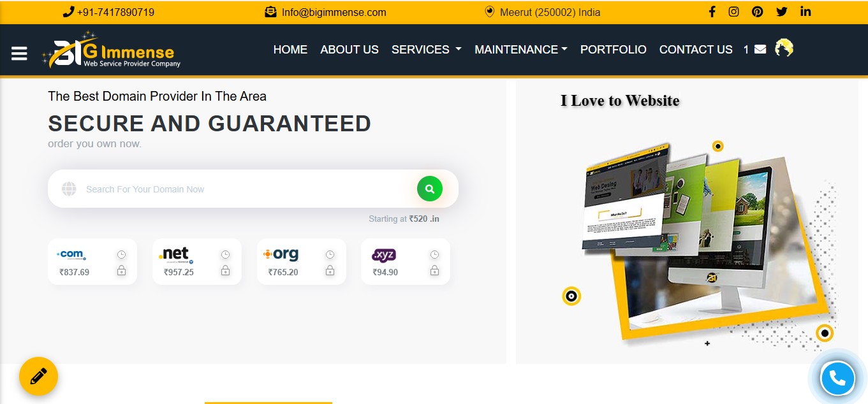Click the Facebook icon in top bar
Viewport: 868px width, 404px height.
(712, 11)
